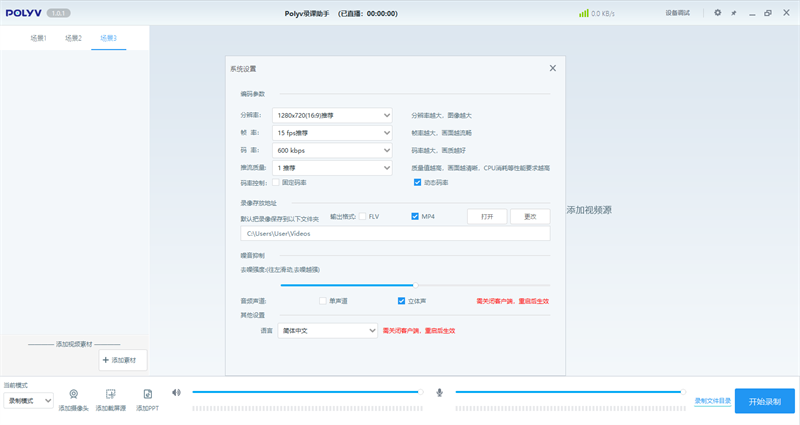Viewport: 800px width, 425px height.
Task: Mute the speaker volume icon
Action: 176,392
